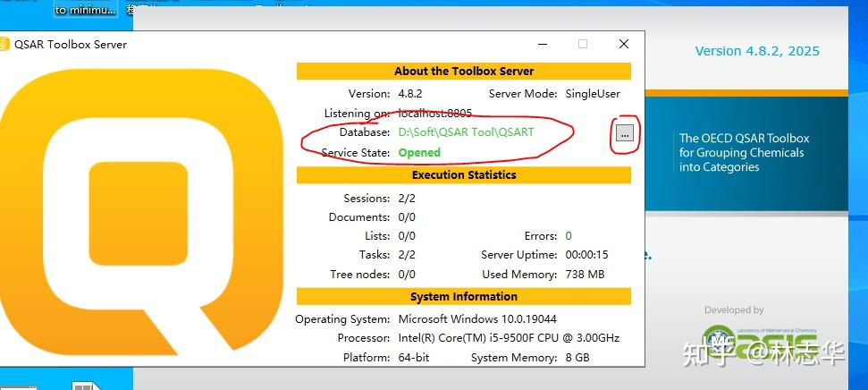
Task: Click the Sessions value 2/2
Action: click(407, 199)
